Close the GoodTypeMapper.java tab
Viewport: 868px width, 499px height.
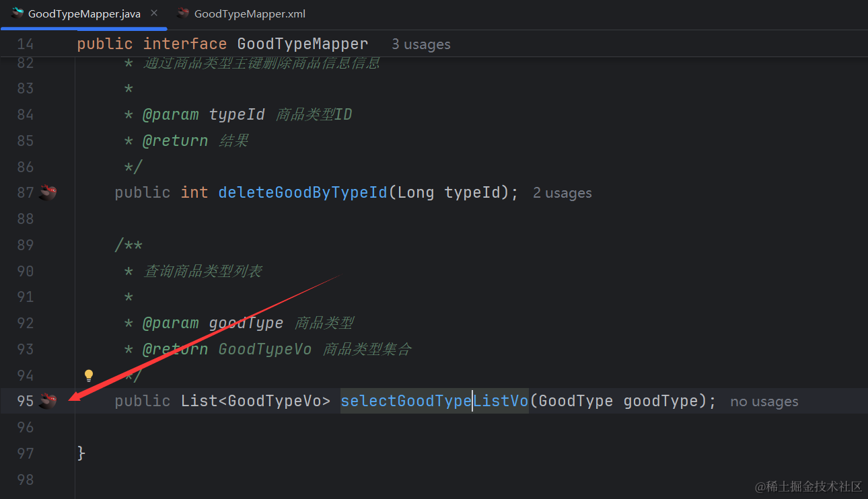[154, 13]
